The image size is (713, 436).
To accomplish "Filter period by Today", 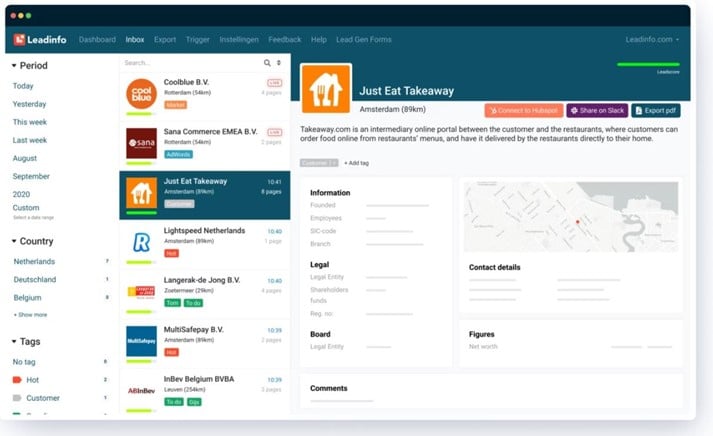I will (x=23, y=86).
